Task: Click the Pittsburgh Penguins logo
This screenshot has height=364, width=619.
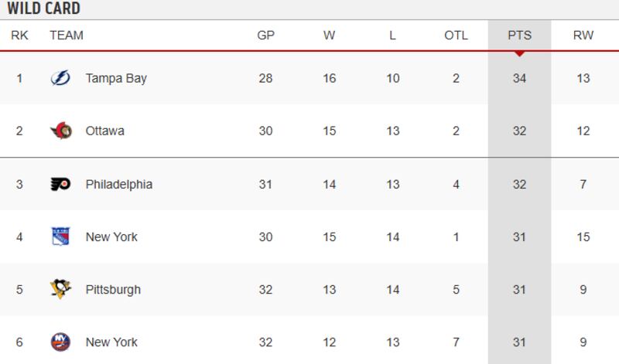Action: pos(60,290)
